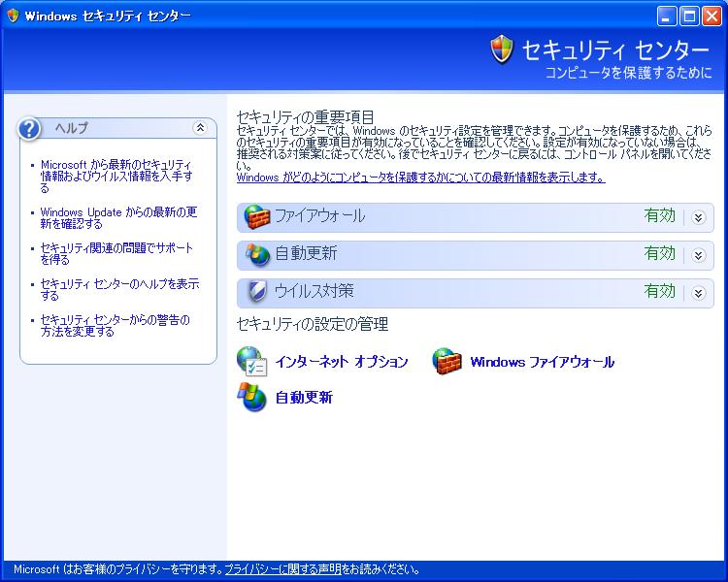Screen dimensions: 728x582
Task: Click the Windows ファイアウォール brick globe icon
Action: click(447, 361)
